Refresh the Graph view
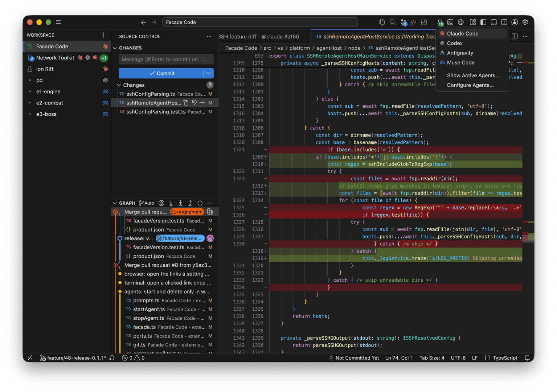 point(200,203)
